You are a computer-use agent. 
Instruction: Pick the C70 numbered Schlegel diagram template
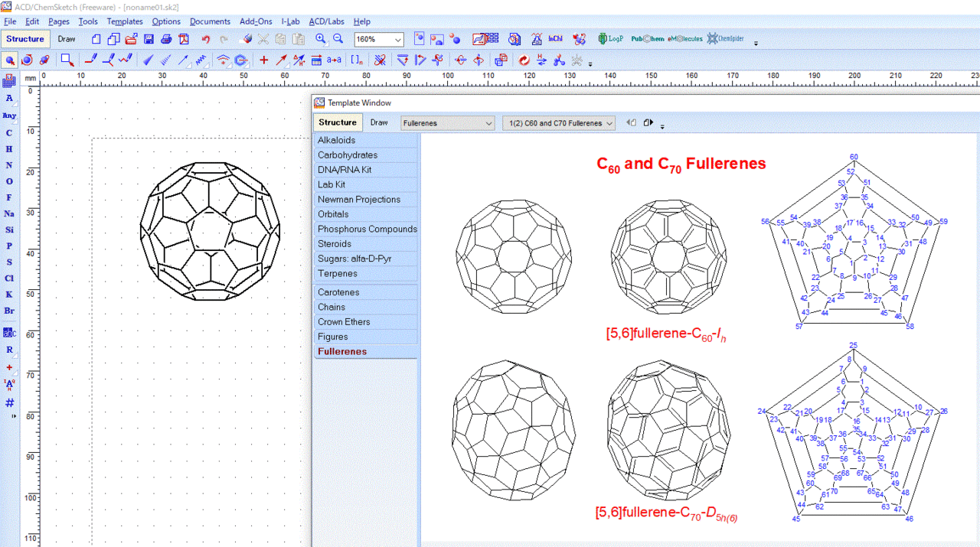pyautogui.click(x=852, y=432)
